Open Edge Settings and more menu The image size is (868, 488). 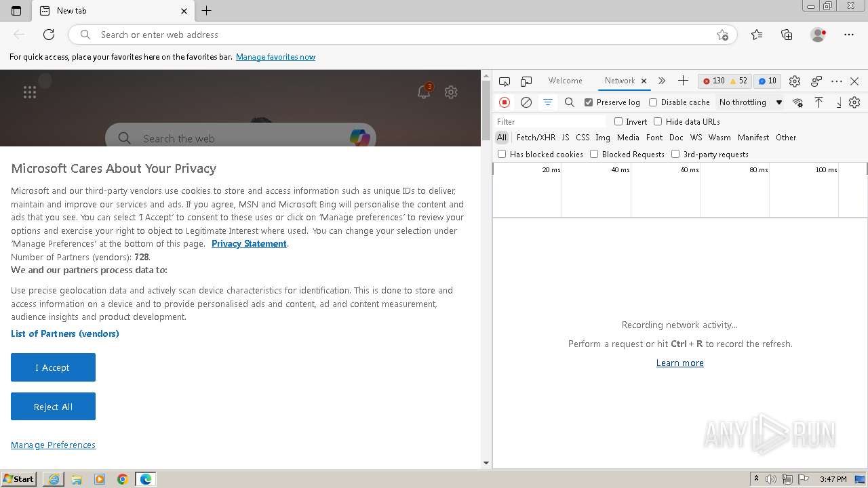click(849, 35)
